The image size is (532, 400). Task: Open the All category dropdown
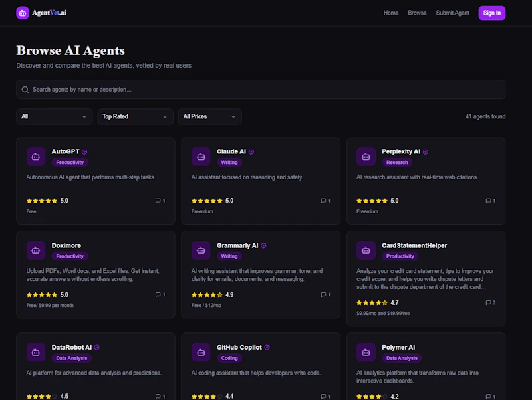[55, 116]
